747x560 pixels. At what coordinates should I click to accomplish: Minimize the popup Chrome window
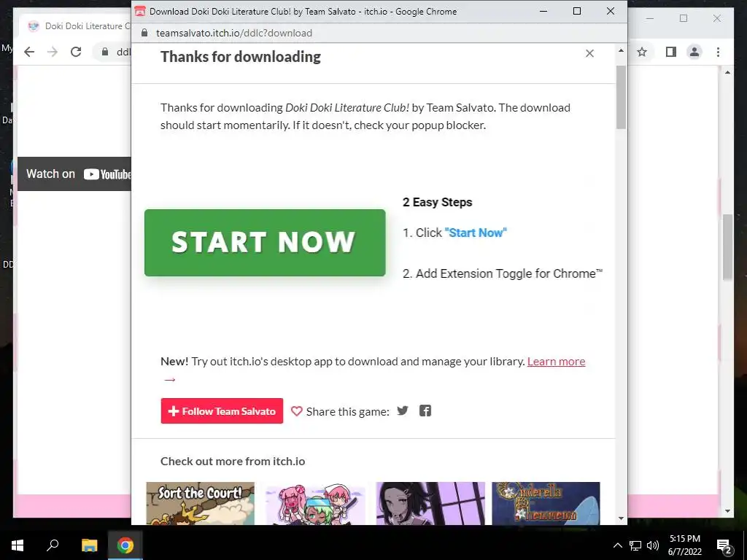(x=543, y=11)
